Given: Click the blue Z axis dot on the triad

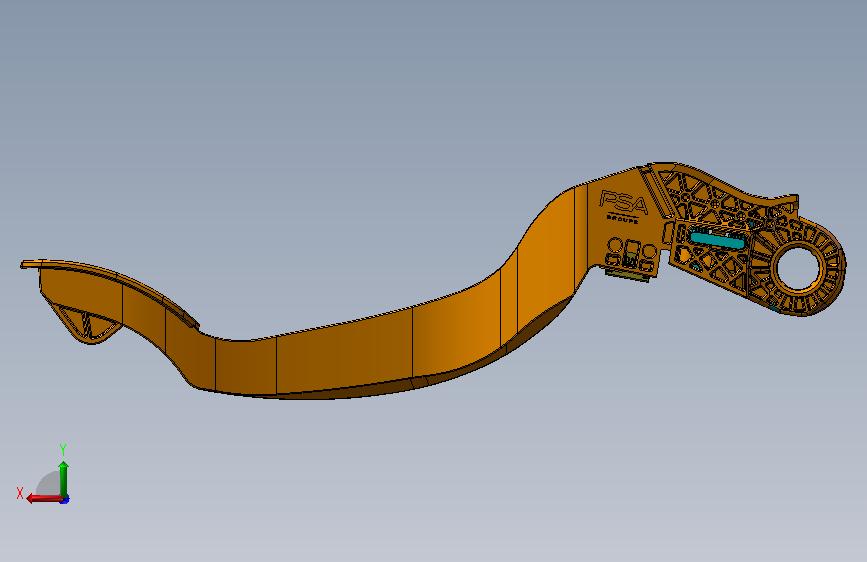Looking at the screenshot, I should click(65, 499).
